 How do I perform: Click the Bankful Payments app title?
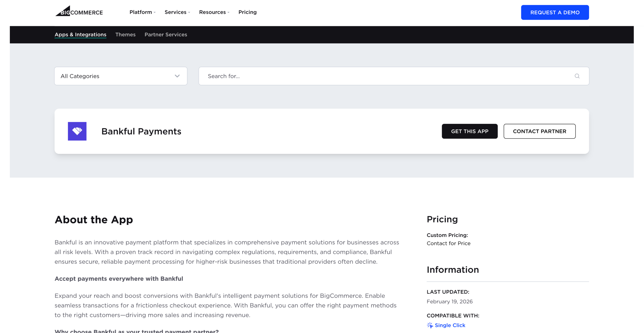pos(141,131)
